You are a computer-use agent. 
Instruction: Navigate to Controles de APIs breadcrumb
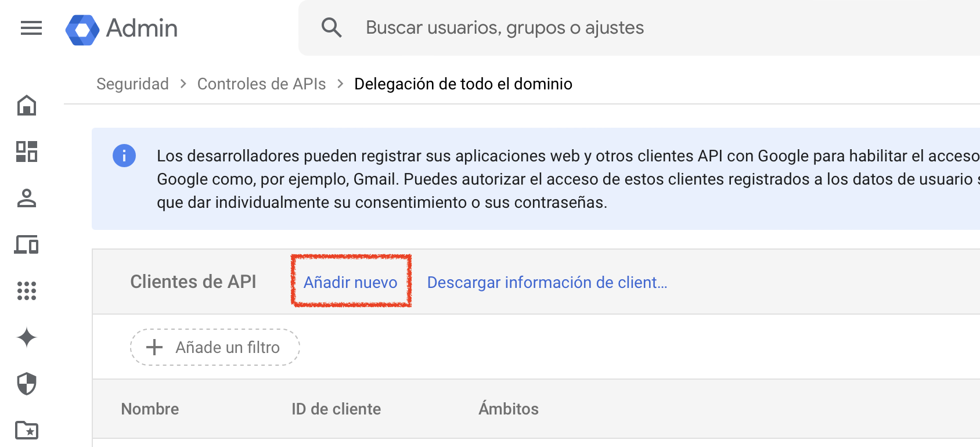click(262, 84)
